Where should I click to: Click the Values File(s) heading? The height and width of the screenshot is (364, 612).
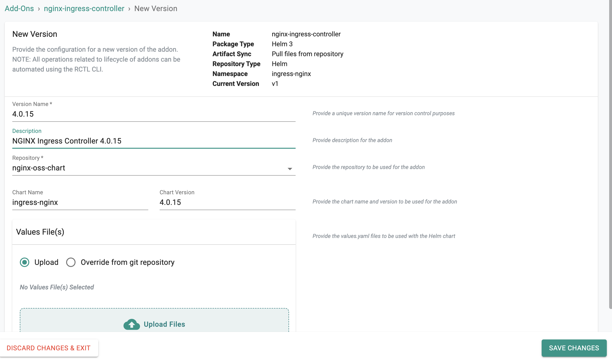pos(40,232)
